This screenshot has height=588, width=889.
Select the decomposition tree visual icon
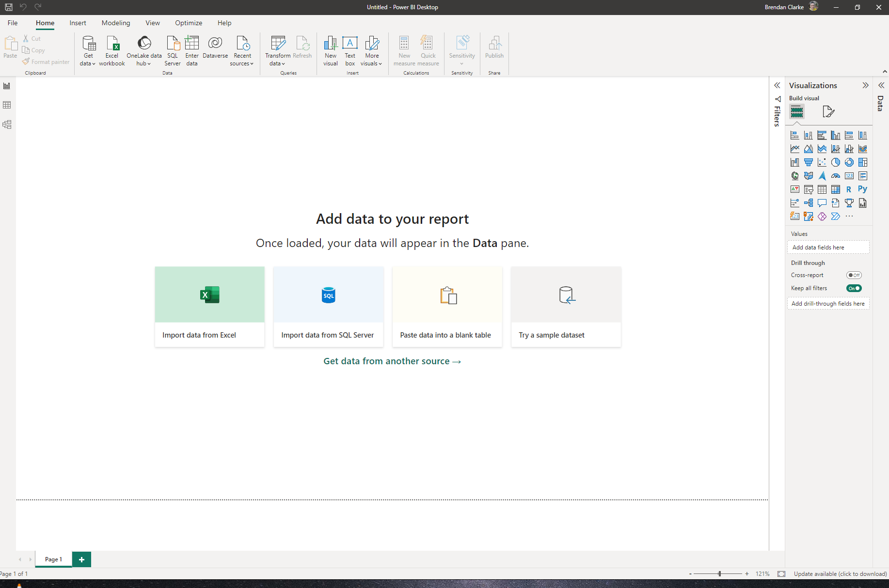click(809, 203)
